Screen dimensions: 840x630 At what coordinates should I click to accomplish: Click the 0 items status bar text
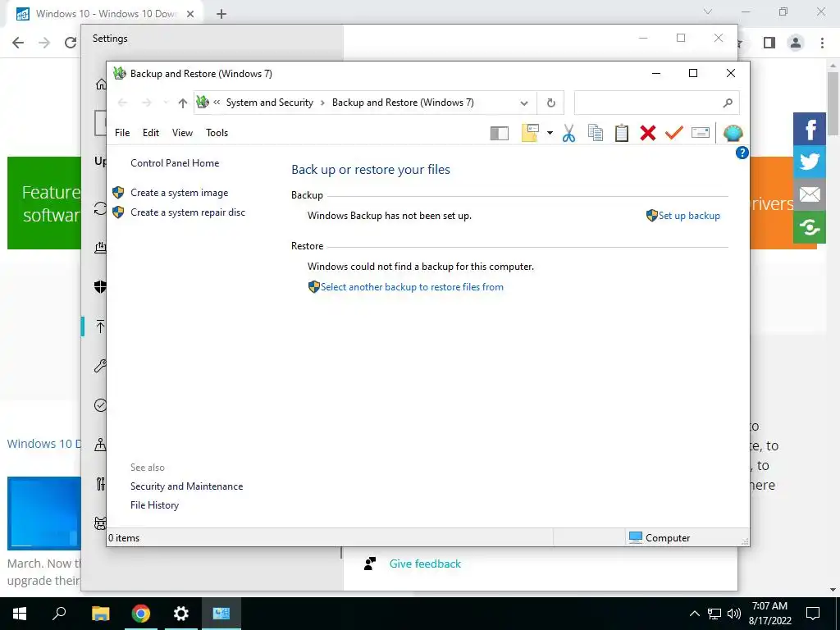(124, 538)
